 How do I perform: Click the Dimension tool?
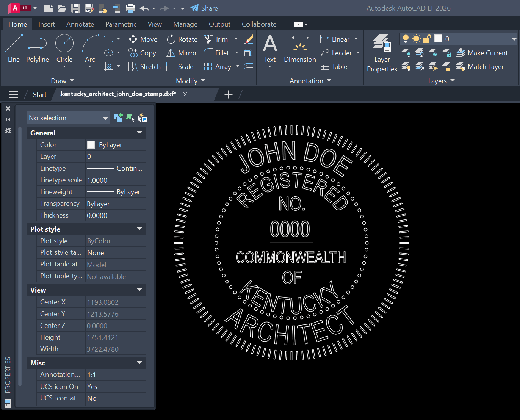pyautogui.click(x=300, y=48)
